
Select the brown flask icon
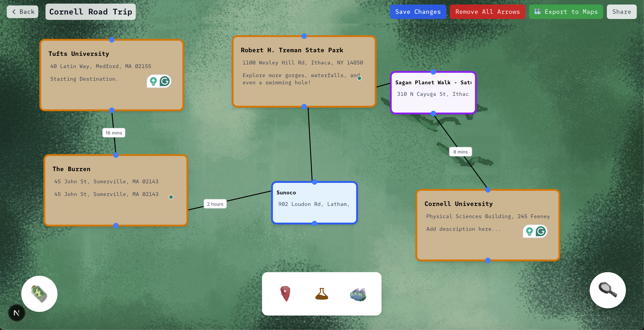pyautogui.click(x=322, y=294)
